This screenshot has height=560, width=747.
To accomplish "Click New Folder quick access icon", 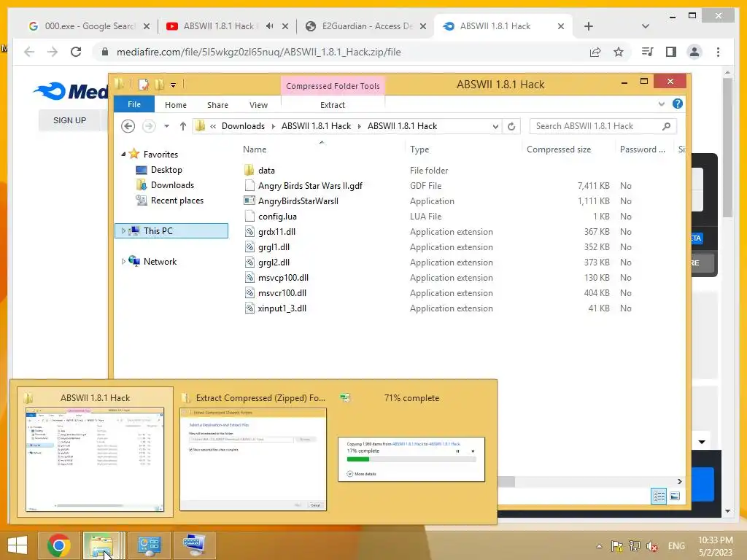I will [x=159, y=85].
